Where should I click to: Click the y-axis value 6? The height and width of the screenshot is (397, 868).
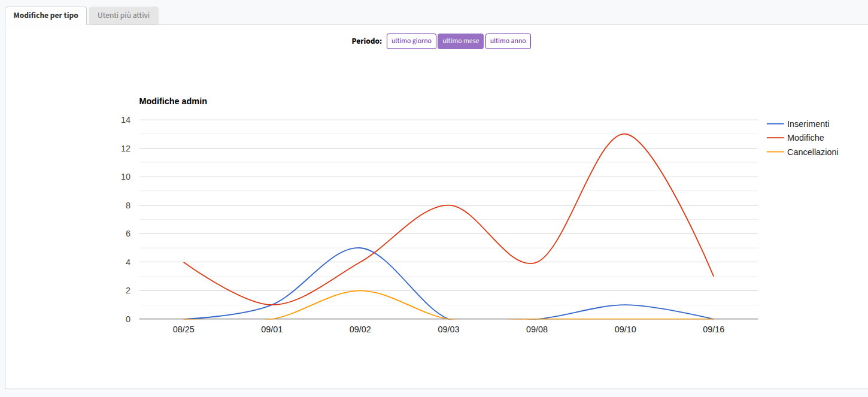pos(128,234)
